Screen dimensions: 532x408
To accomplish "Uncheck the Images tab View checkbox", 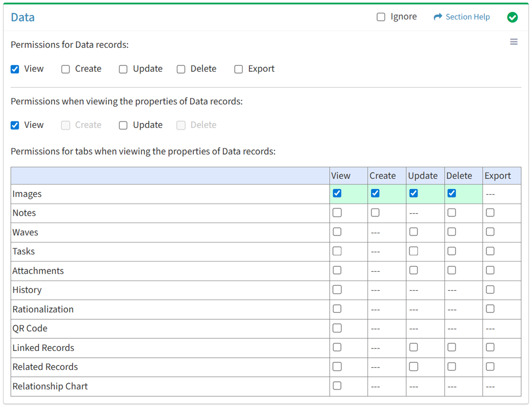I will pos(337,193).
